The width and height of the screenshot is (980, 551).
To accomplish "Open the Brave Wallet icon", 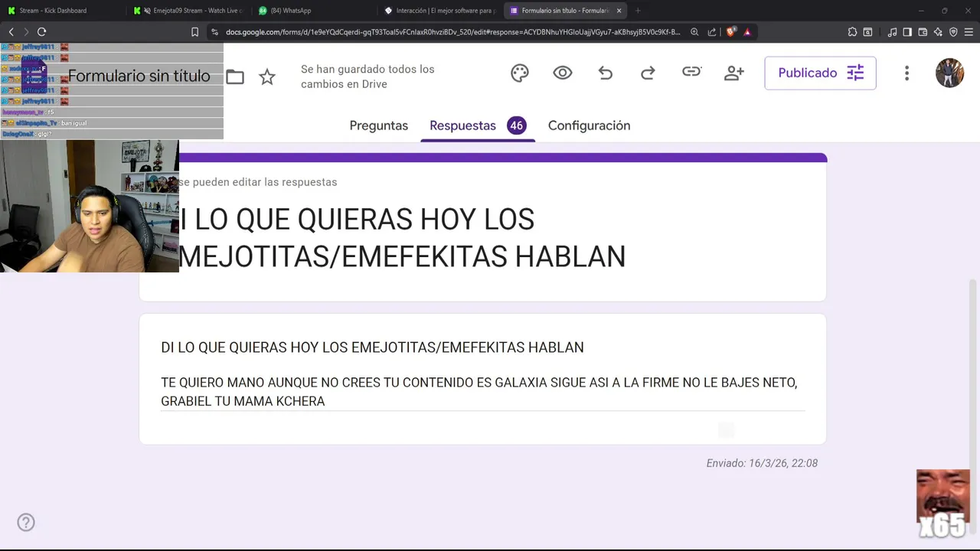I will (923, 32).
